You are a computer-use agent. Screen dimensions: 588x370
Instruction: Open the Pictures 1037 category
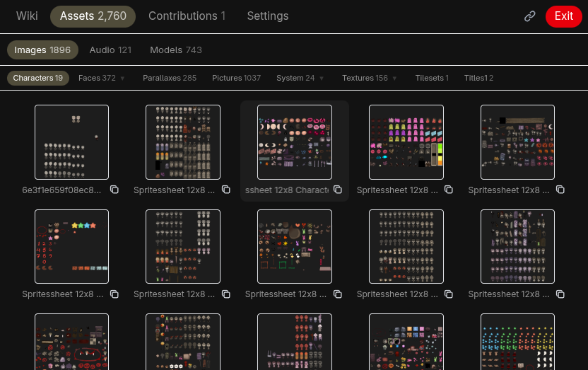[236, 78]
